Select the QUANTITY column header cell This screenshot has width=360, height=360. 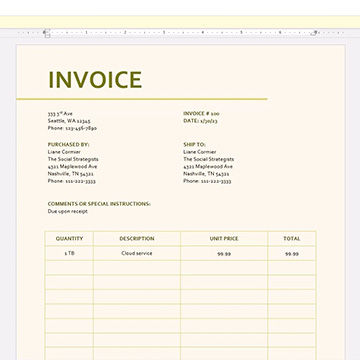[69, 239]
